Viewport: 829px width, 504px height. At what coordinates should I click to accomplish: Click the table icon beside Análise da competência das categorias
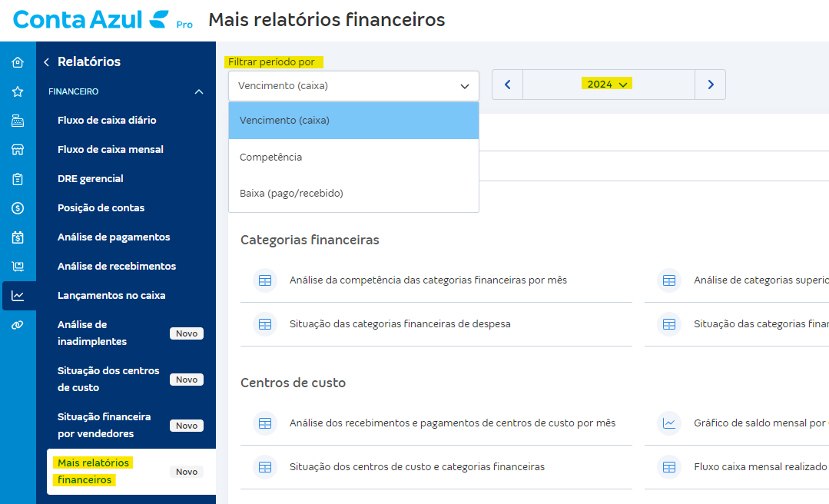[265, 280]
